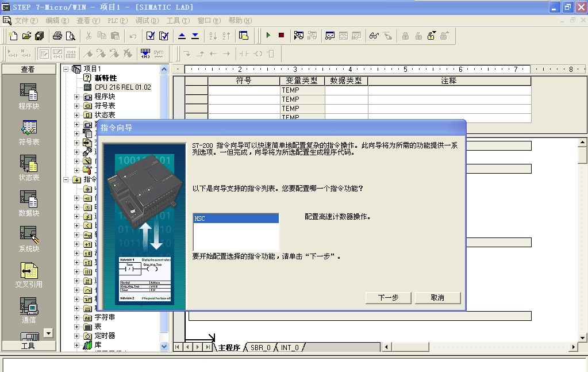Click the glasses single read icon
This screenshot has height=372, width=588.
(x=374, y=36)
